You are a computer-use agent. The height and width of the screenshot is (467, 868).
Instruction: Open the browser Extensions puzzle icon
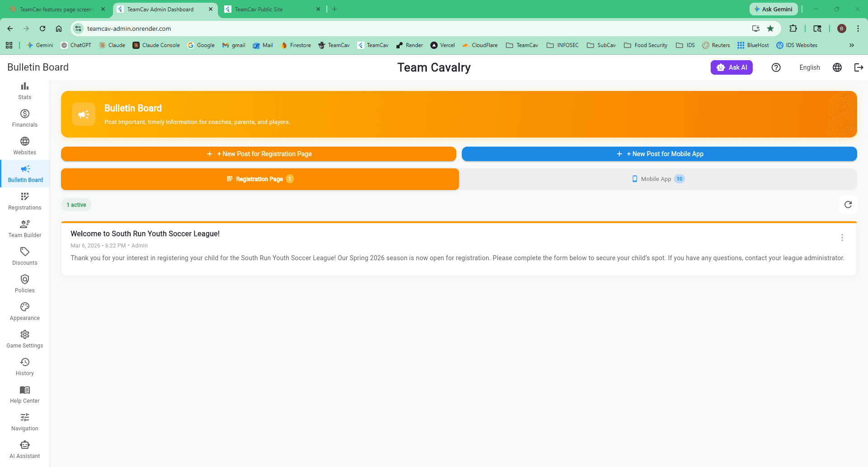point(793,29)
